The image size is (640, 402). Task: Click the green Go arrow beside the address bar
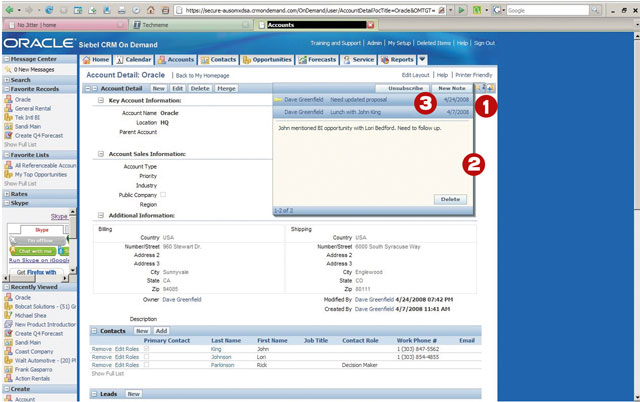pos(462,10)
